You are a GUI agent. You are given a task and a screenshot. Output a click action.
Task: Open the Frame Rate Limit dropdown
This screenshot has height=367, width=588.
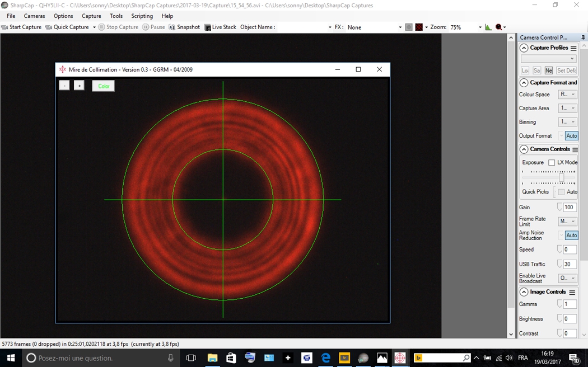[x=567, y=221]
